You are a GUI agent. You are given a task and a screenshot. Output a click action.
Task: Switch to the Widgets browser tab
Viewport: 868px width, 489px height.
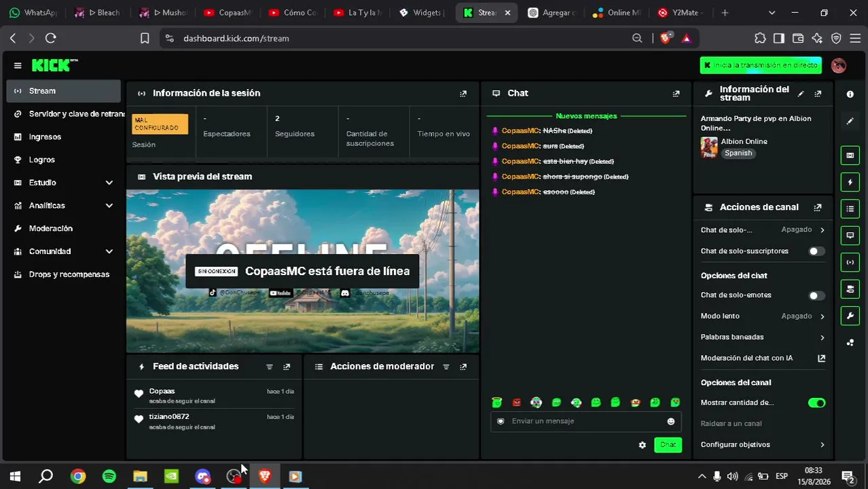421,13
